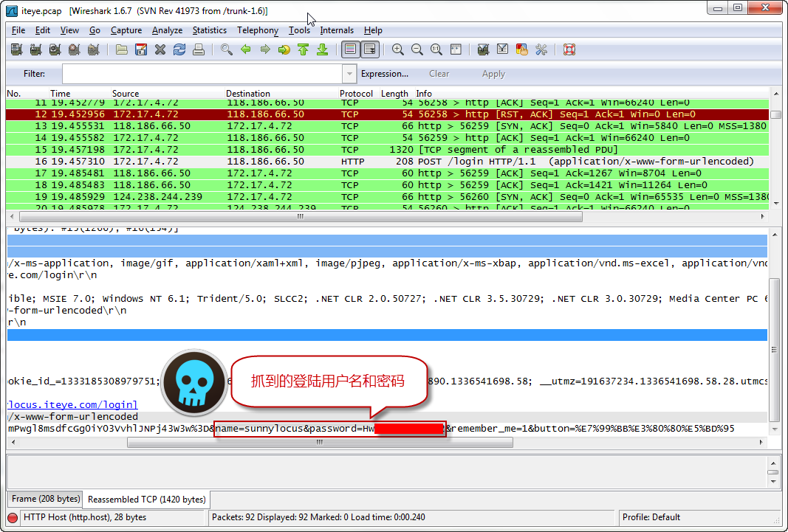The image size is (788, 532).
Task: Select packet 15 TCP segment row
Action: click(x=387, y=150)
